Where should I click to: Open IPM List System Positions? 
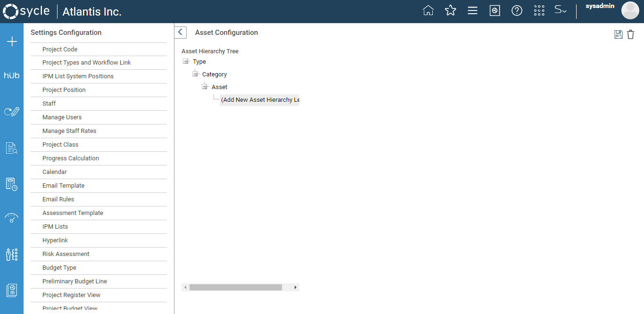[x=99, y=76]
